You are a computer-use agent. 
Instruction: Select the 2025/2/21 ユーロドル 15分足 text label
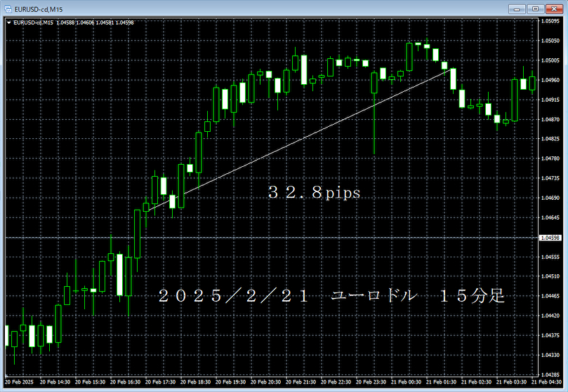coord(331,296)
